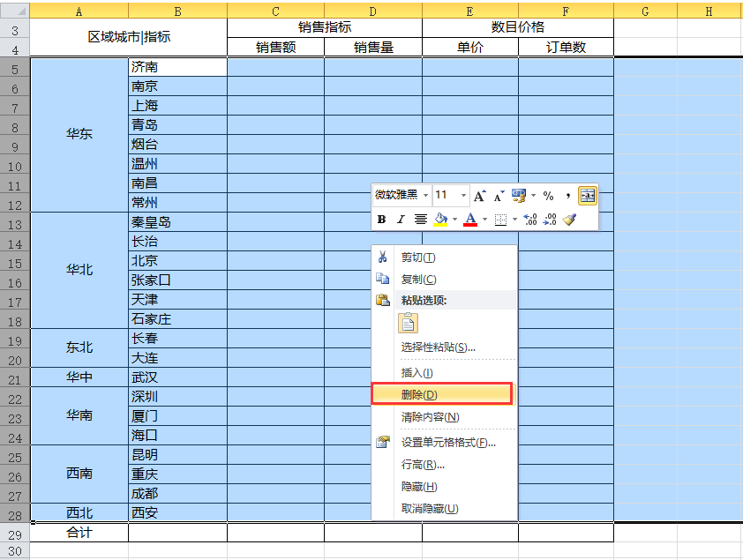Select column G header
The image size is (743, 560).
pos(645,11)
